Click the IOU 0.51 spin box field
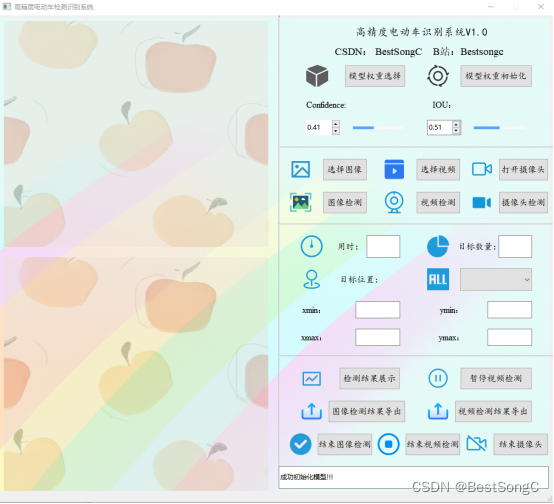The image size is (554, 504). pyautogui.click(x=440, y=128)
